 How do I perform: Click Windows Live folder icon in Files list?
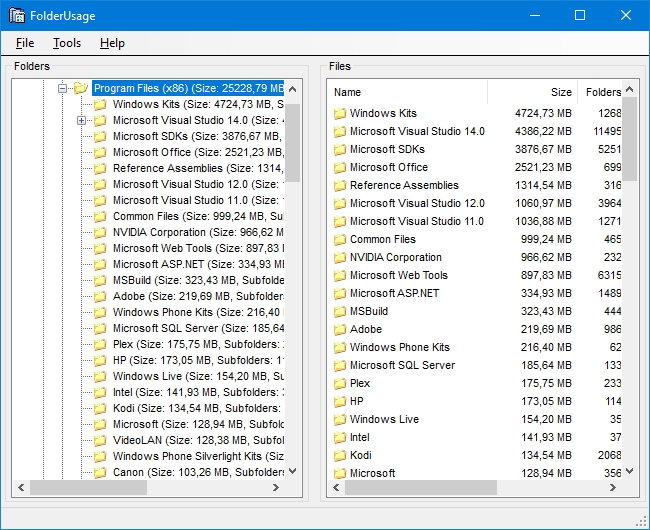coord(340,419)
